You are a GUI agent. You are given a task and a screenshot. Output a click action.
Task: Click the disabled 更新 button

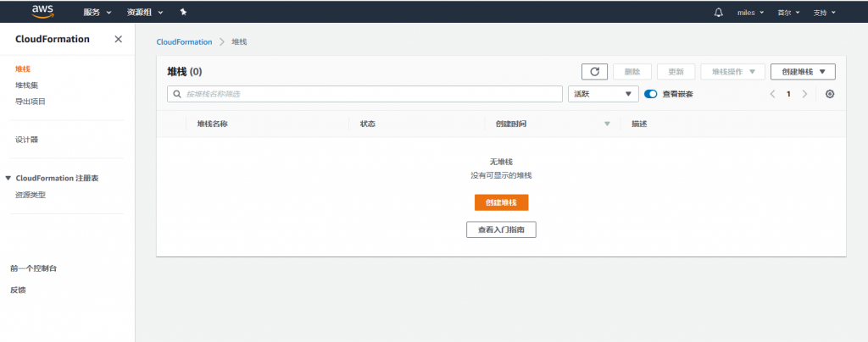click(x=676, y=72)
